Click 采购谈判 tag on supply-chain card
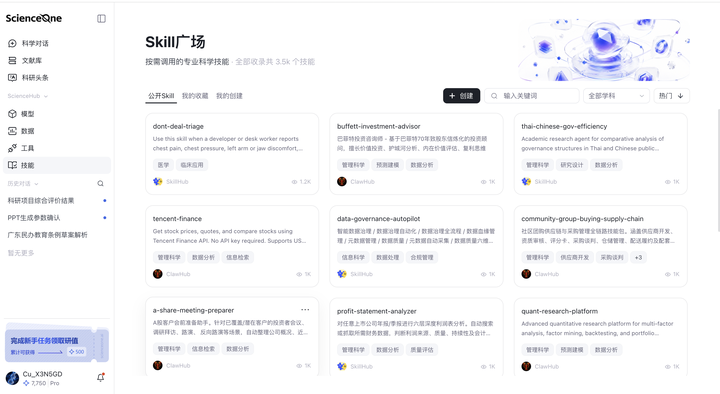This screenshot has width=720, height=394. click(x=612, y=257)
